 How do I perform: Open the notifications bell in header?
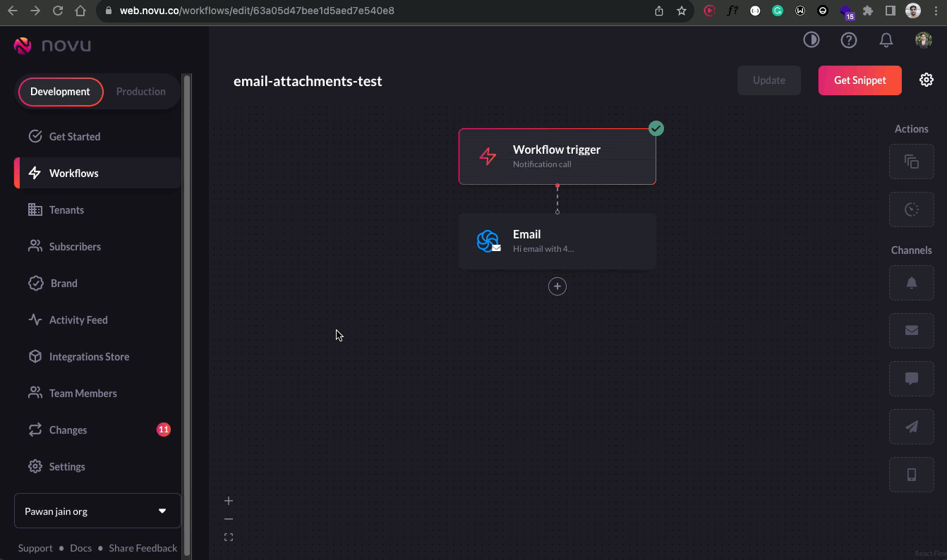click(x=886, y=40)
